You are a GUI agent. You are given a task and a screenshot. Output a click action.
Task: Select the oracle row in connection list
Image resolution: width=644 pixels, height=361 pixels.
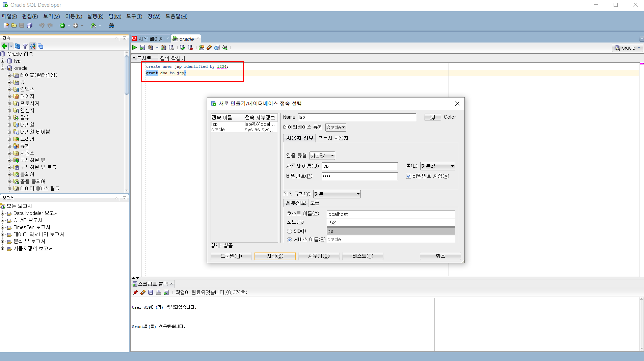244,130
